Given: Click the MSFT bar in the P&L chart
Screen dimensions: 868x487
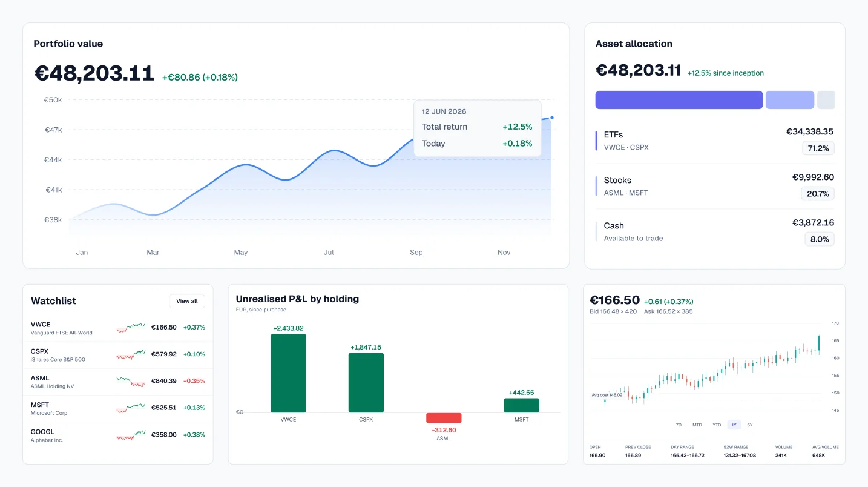Looking at the screenshot, I should [x=521, y=405].
